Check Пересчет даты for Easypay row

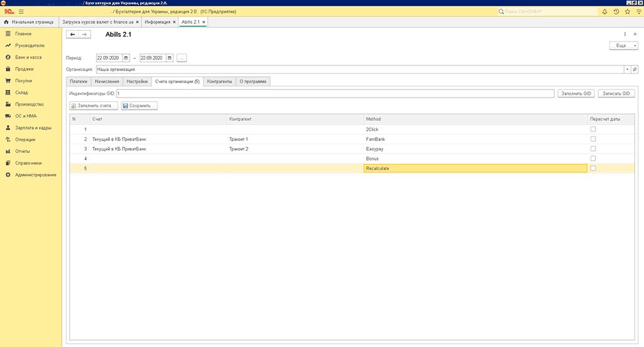point(593,149)
